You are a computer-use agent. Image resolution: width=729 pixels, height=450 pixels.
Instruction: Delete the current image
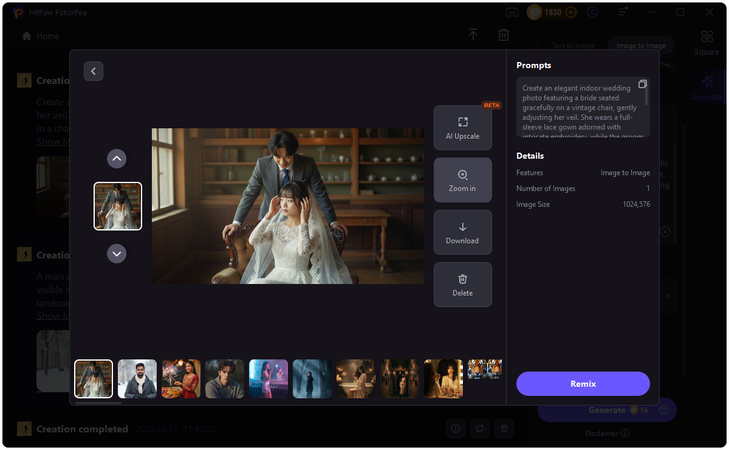coord(463,285)
